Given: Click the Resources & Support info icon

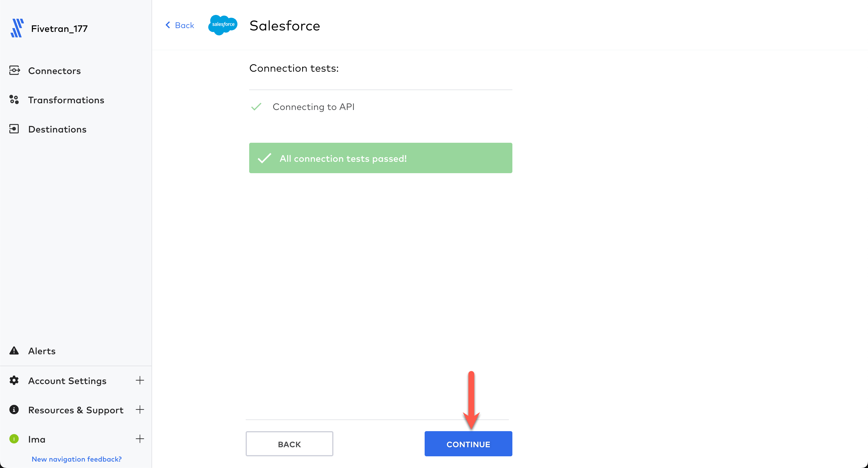Looking at the screenshot, I should click(14, 410).
